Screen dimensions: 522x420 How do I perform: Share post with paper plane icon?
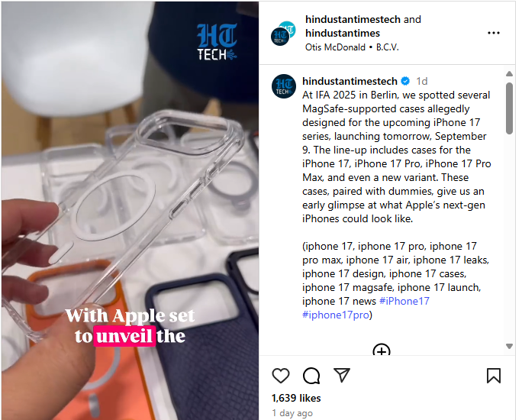(342, 375)
